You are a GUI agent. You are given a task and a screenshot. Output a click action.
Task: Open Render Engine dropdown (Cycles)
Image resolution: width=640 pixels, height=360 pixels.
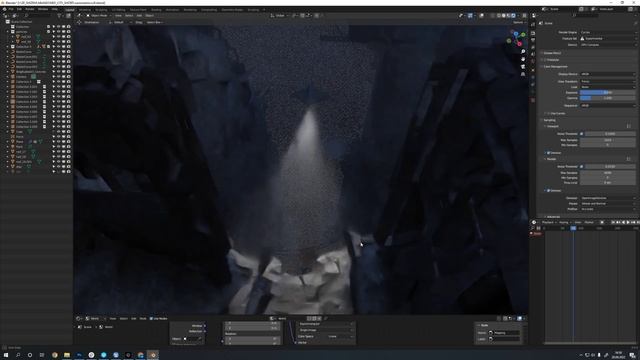point(607,32)
